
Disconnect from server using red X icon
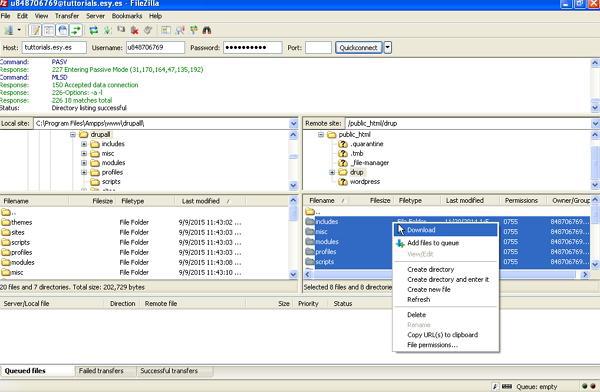[135, 30]
